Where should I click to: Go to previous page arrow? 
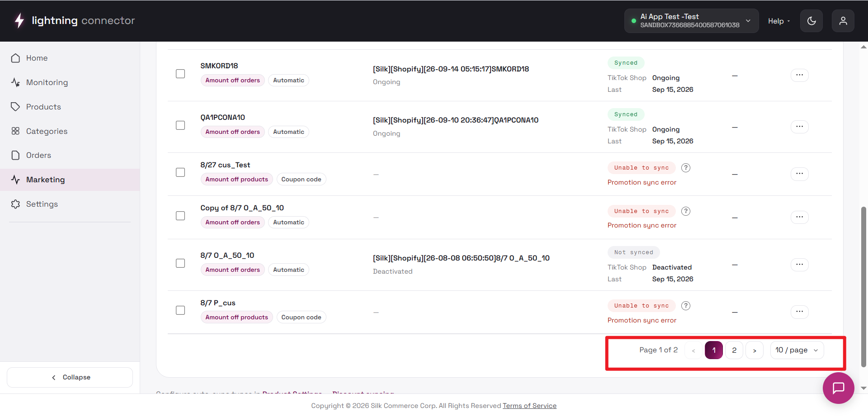[x=693, y=350]
